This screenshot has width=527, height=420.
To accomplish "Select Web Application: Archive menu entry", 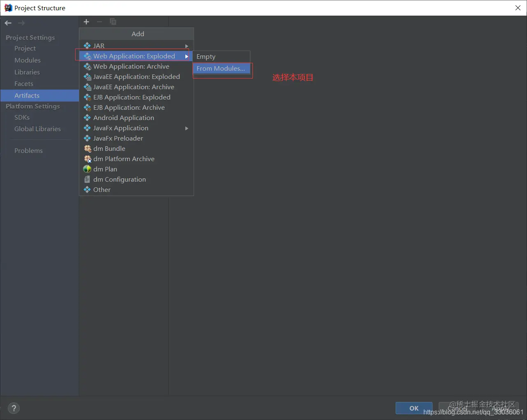I will tap(136, 66).
